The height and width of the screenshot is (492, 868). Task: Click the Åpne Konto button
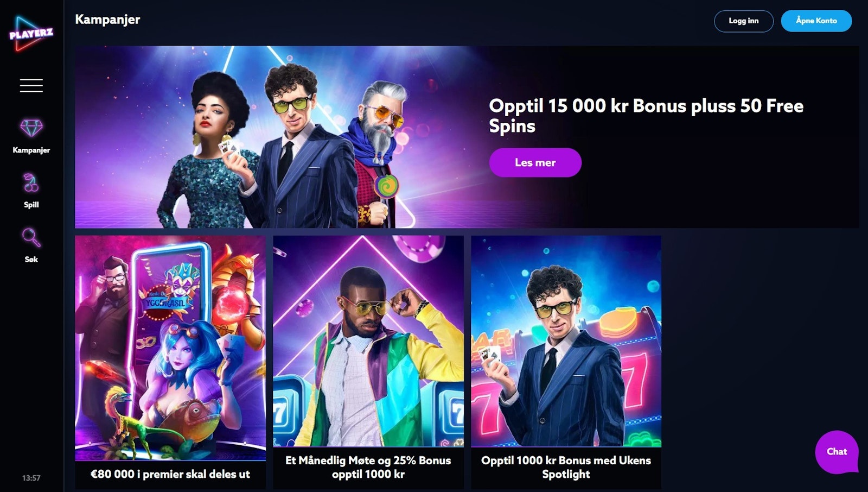[816, 21]
